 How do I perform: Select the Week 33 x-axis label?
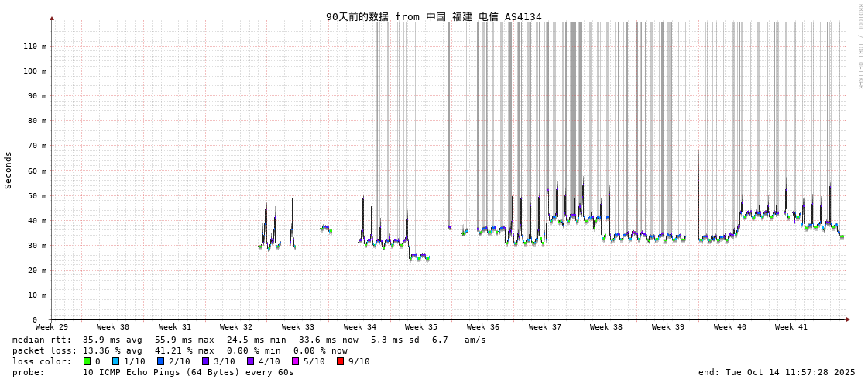(298, 327)
